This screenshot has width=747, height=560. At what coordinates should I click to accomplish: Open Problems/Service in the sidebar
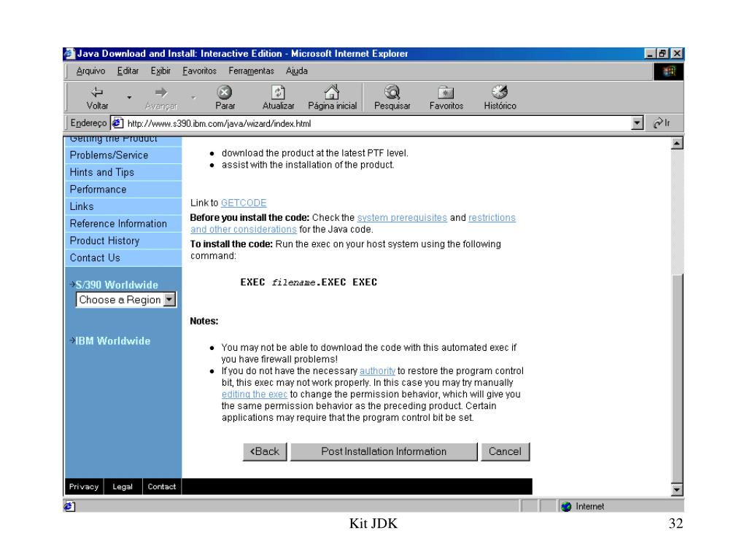123,155
